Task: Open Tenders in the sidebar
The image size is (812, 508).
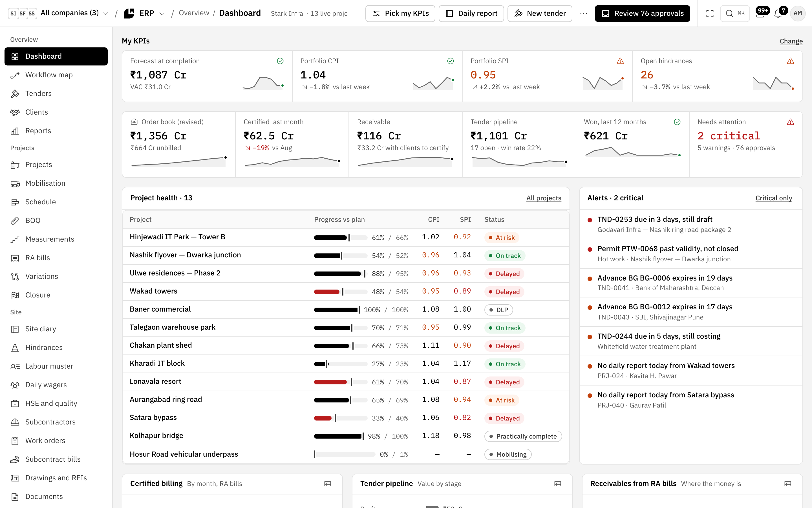Action: click(56, 94)
